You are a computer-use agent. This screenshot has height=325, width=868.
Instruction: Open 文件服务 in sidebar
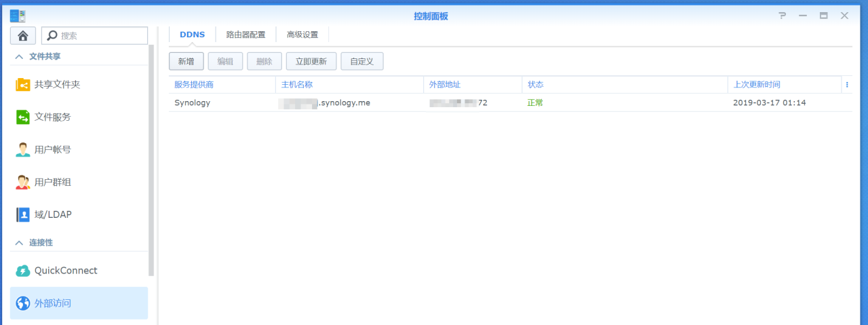click(x=79, y=117)
